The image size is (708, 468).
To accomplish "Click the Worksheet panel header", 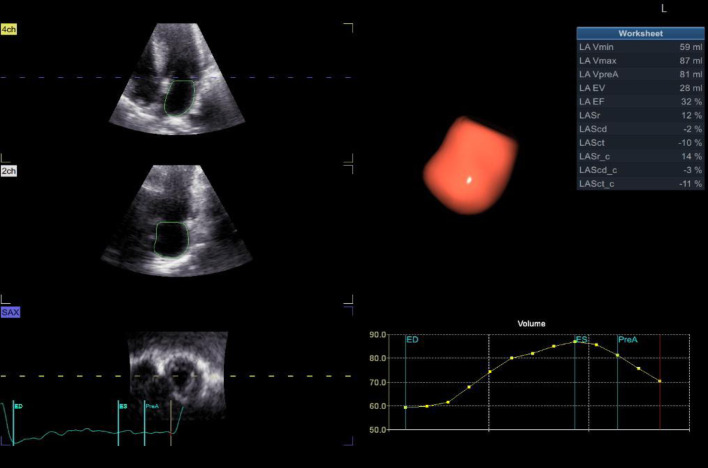I will coord(639,33).
